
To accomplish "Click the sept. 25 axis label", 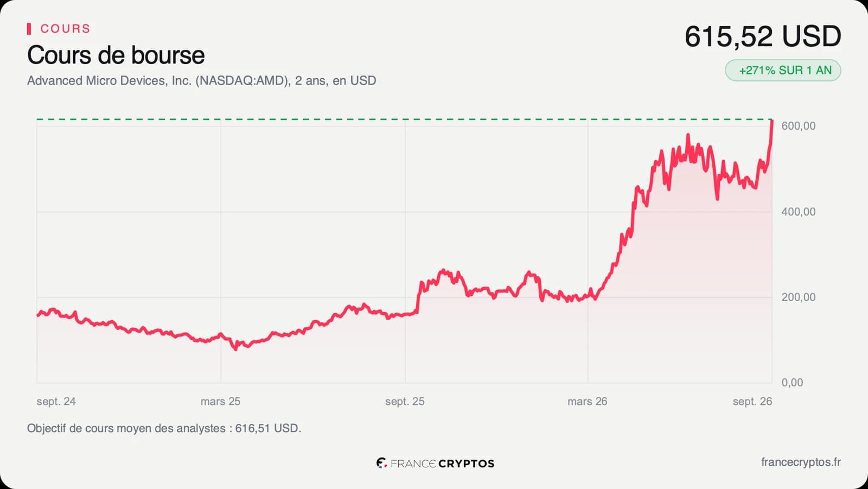I will (405, 402).
